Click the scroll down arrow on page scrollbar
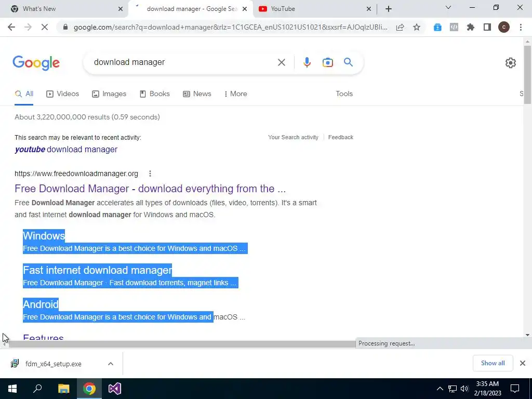532x399 pixels. [x=527, y=335]
